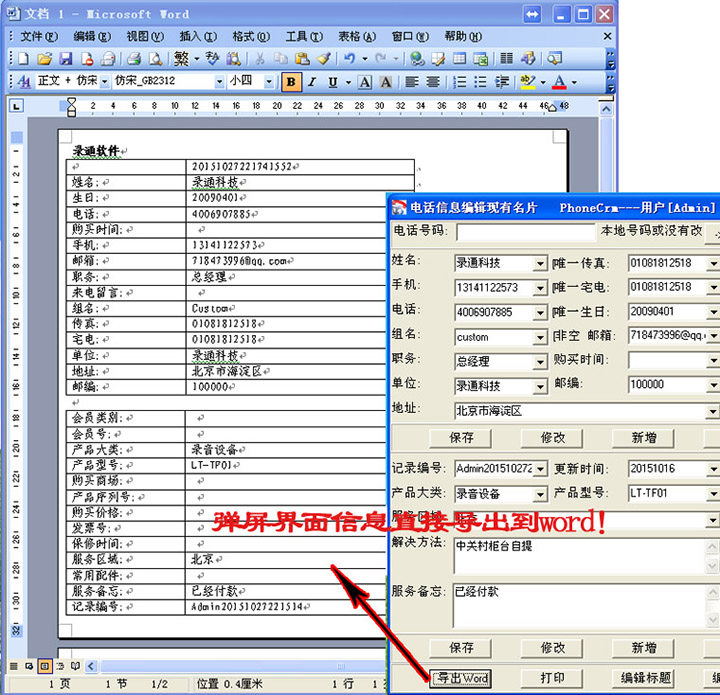
Task: Open the 文件(F) menu
Action: pyautogui.click(x=39, y=36)
